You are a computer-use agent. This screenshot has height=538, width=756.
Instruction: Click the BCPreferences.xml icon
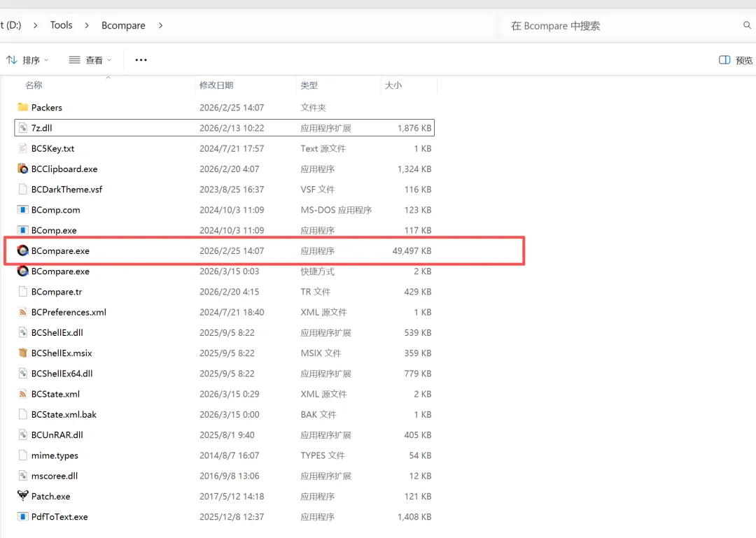coord(22,312)
